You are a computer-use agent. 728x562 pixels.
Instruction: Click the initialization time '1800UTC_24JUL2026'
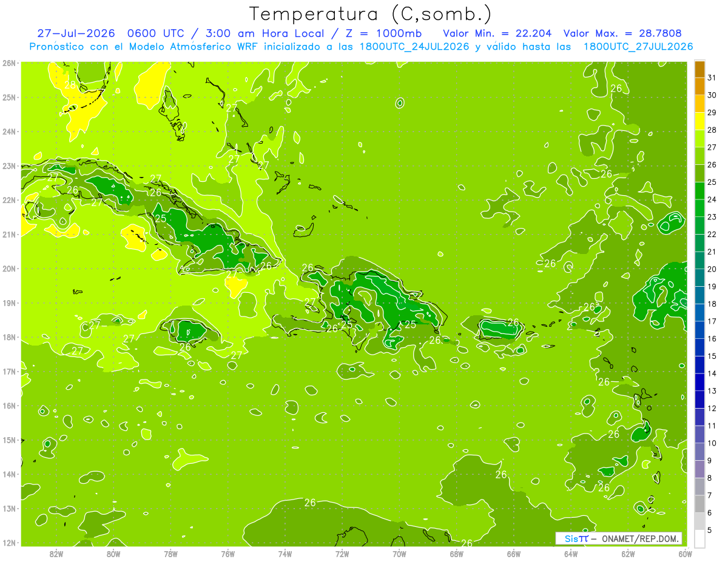coord(414,47)
